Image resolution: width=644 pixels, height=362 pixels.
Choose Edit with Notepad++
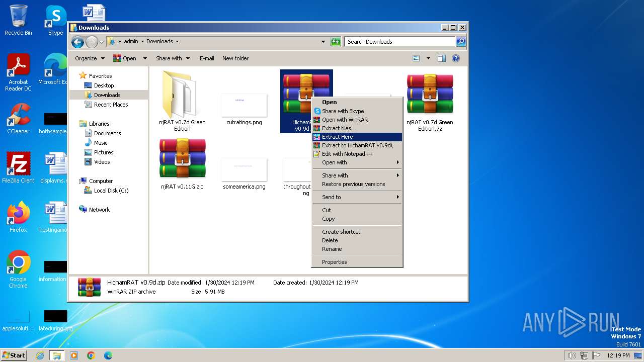[357, 154]
